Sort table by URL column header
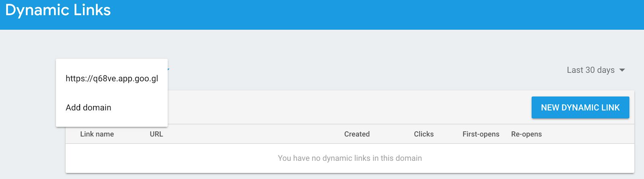This screenshot has height=179, width=644. coord(157,134)
